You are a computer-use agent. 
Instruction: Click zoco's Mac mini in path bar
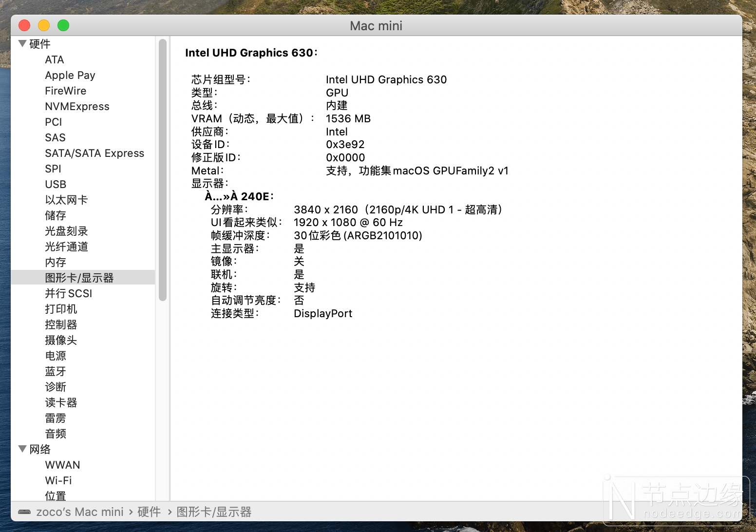point(80,512)
